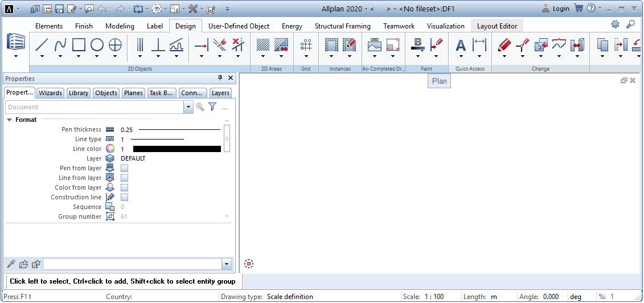Open the Wizards palette tab

[x=50, y=93]
